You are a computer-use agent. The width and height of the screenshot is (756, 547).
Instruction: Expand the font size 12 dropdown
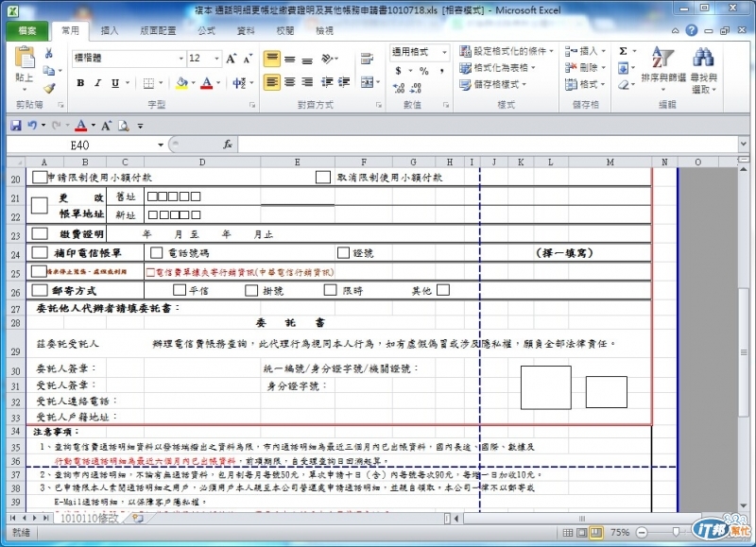click(216, 59)
